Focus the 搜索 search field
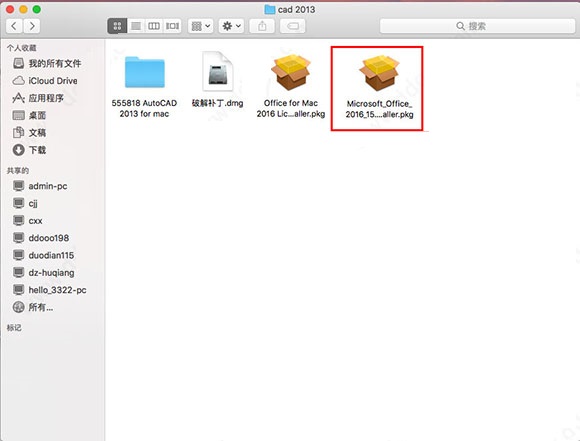The width and height of the screenshot is (580, 441). 478,26
